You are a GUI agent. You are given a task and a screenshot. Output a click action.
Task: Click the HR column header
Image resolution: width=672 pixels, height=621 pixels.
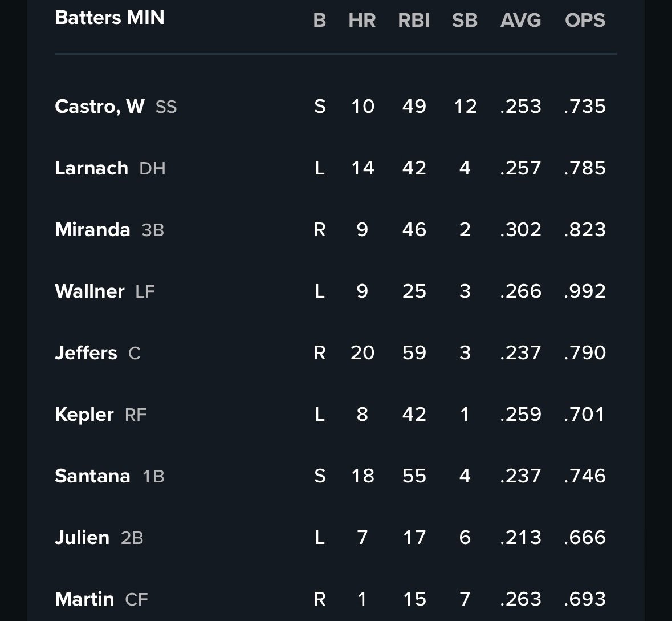tap(362, 21)
